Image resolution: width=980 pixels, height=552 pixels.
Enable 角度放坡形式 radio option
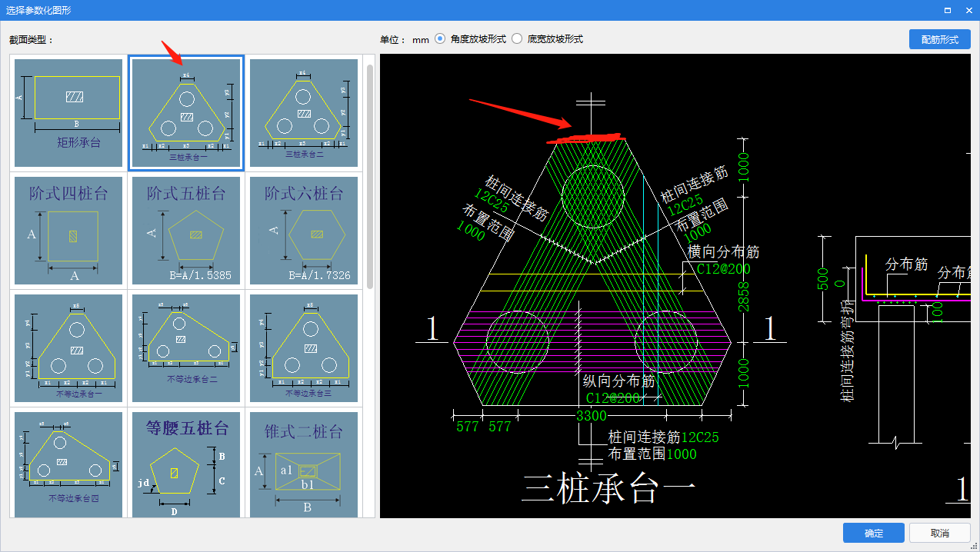pyautogui.click(x=440, y=38)
